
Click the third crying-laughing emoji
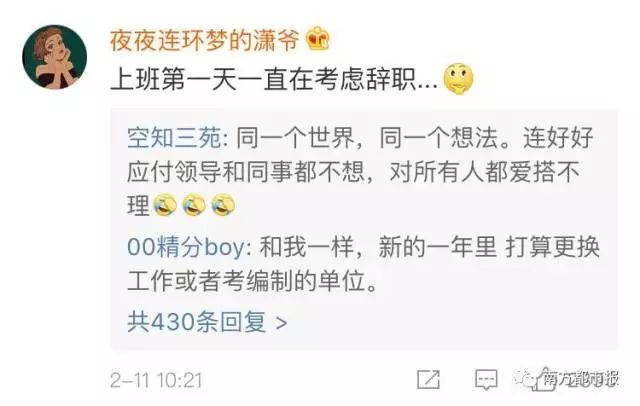223,205
